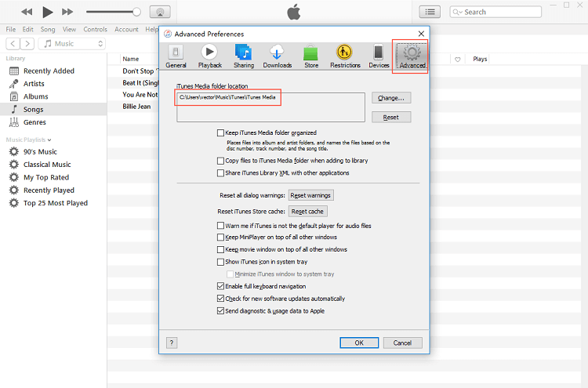Click the Reset warnings button
588x388 pixels.
click(310, 195)
